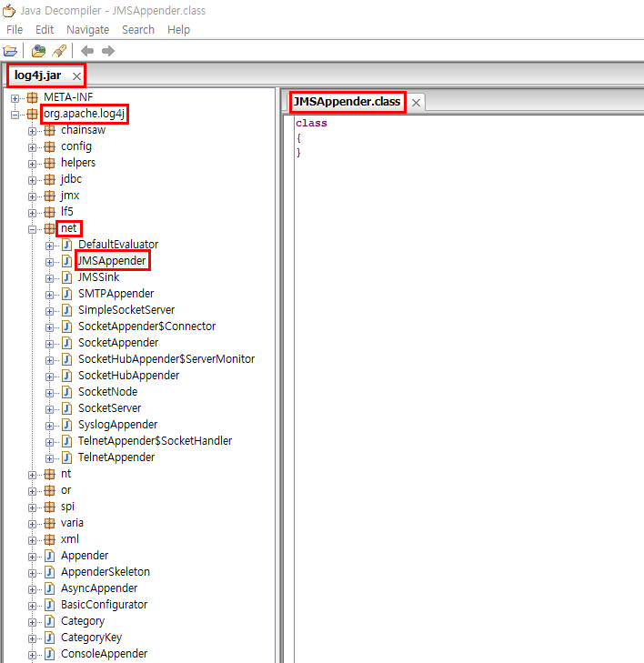Click the AsyncAppender class file icon
Viewport: 644px width, 663px height.
click(49, 588)
